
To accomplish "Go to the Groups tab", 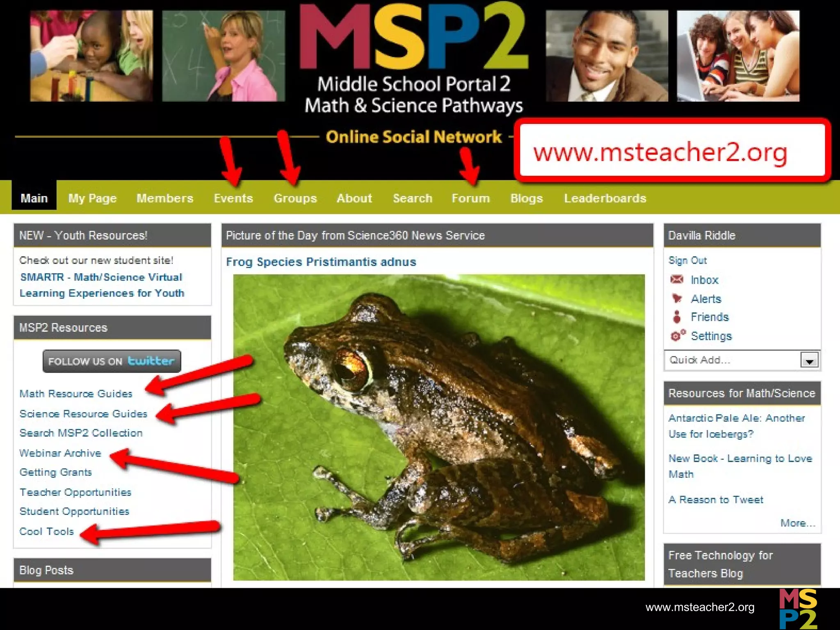I will (295, 198).
